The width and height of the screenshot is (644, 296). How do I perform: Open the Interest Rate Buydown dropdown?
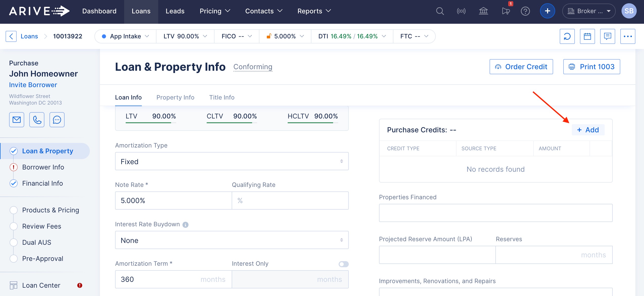tap(232, 240)
